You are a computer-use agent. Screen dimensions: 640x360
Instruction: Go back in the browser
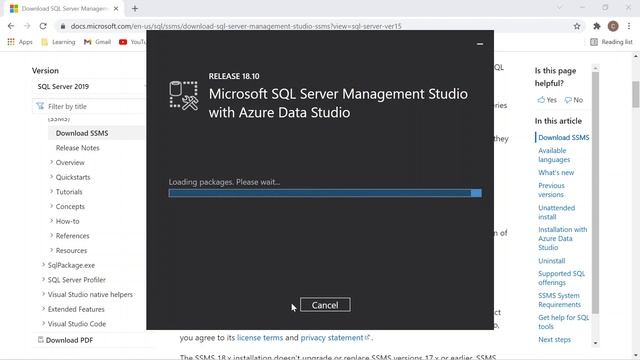click(11, 26)
